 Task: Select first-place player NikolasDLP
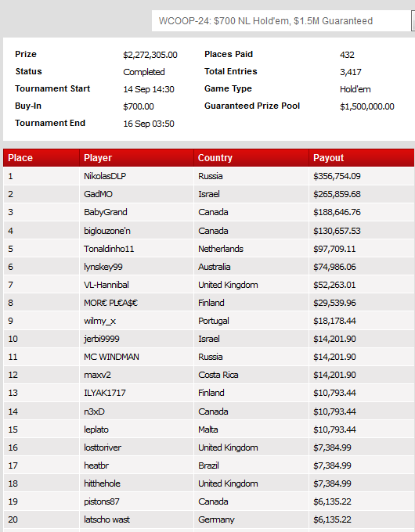[x=105, y=176]
